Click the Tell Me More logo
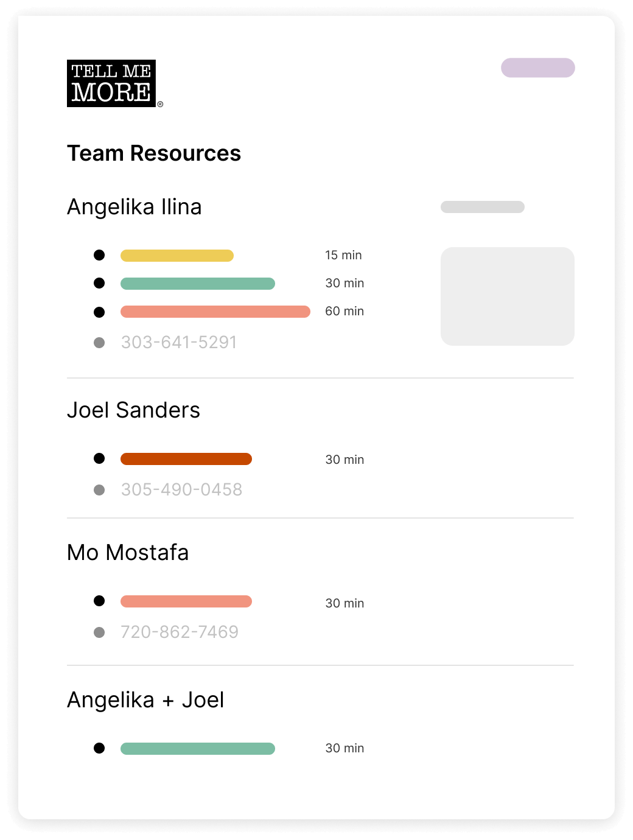The height and width of the screenshot is (840, 633). point(112,83)
